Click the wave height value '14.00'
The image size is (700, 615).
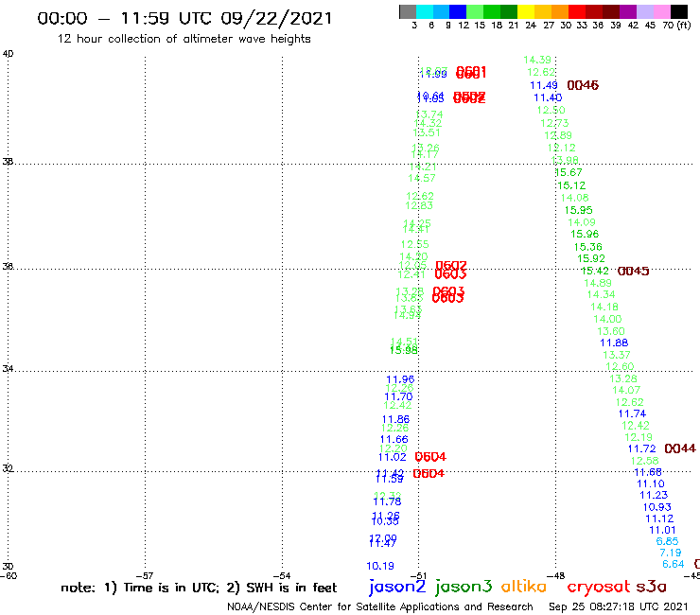coord(607,320)
